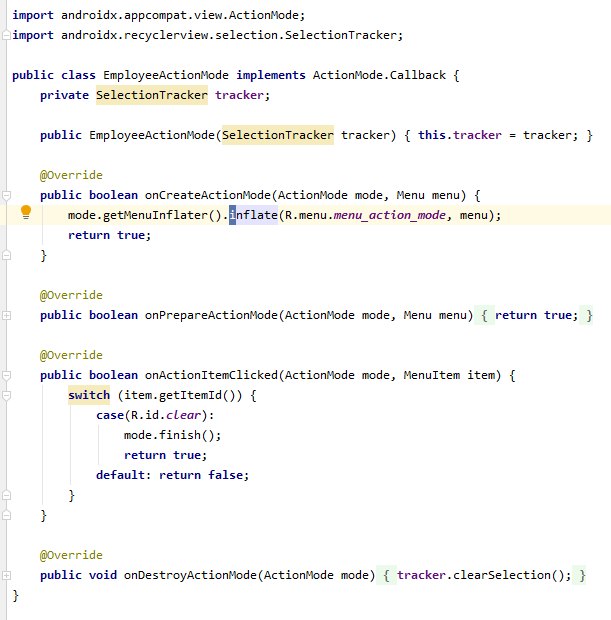This screenshot has width=611, height=620.
Task: Click highlighted SelectionTracker in constructor parameter
Action: click(278, 135)
